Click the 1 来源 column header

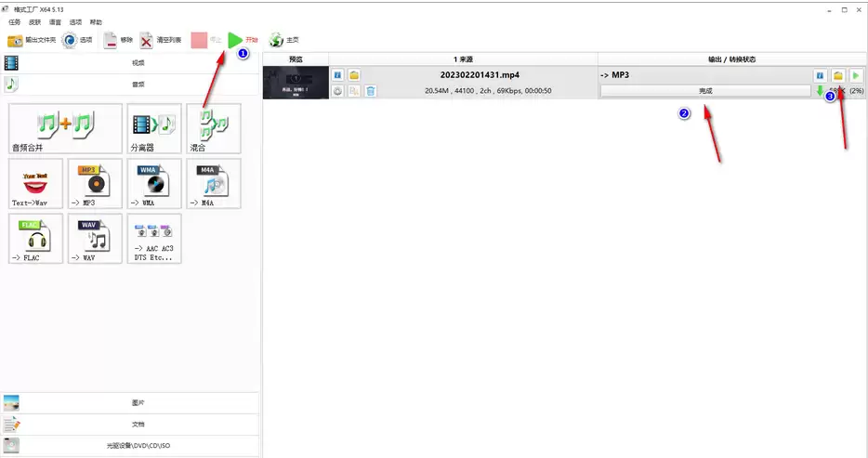pos(464,59)
